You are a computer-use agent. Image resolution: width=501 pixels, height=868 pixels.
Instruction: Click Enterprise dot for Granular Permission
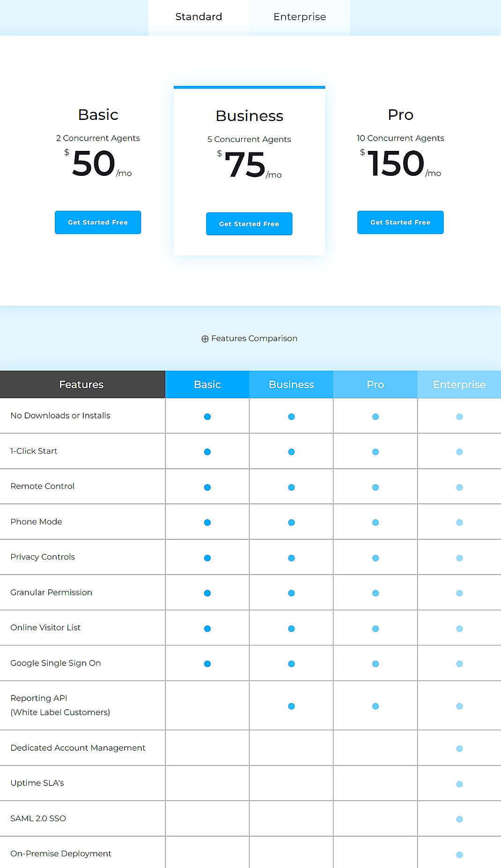459,593
